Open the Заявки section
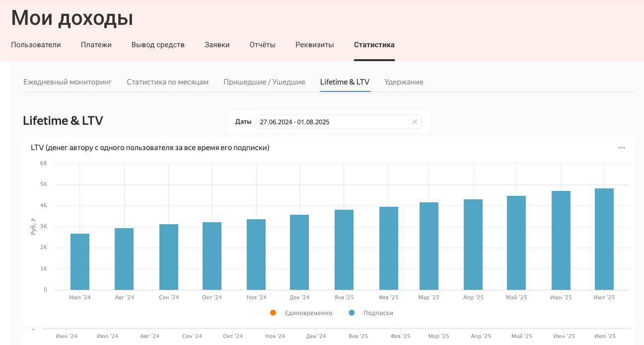Image resolution: width=644 pixels, height=345 pixels. tap(217, 45)
